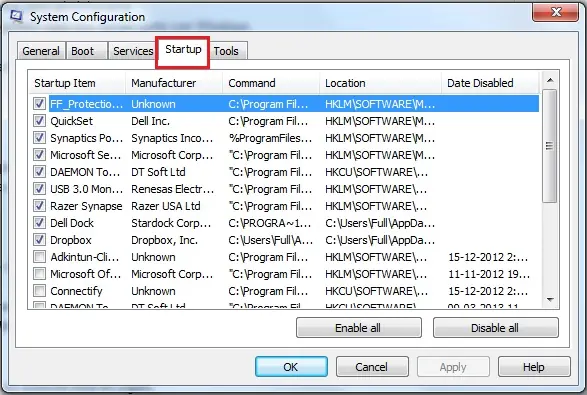Click the Enable all button
587x395 pixels.
[x=359, y=328]
